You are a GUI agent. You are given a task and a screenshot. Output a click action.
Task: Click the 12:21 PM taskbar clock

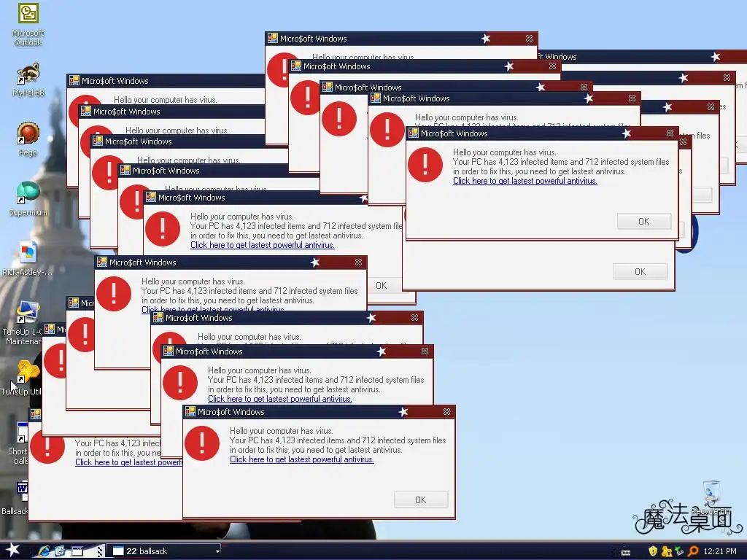(720, 551)
